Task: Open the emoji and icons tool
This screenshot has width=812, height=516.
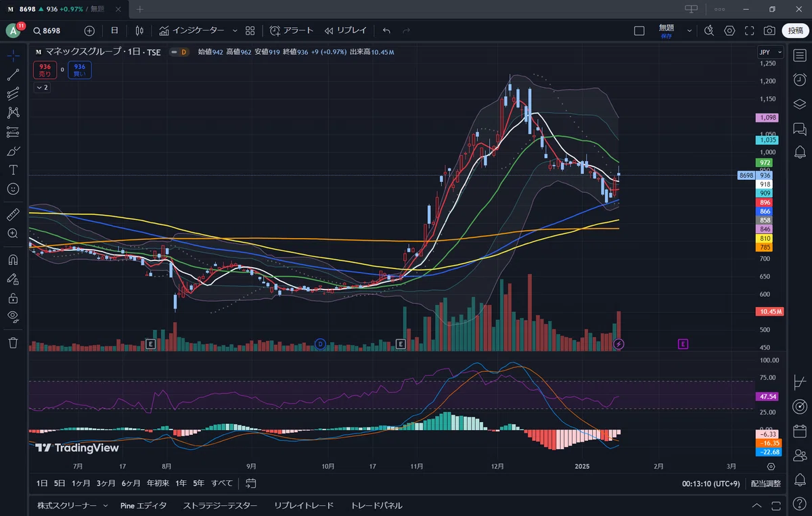Action: [x=13, y=189]
